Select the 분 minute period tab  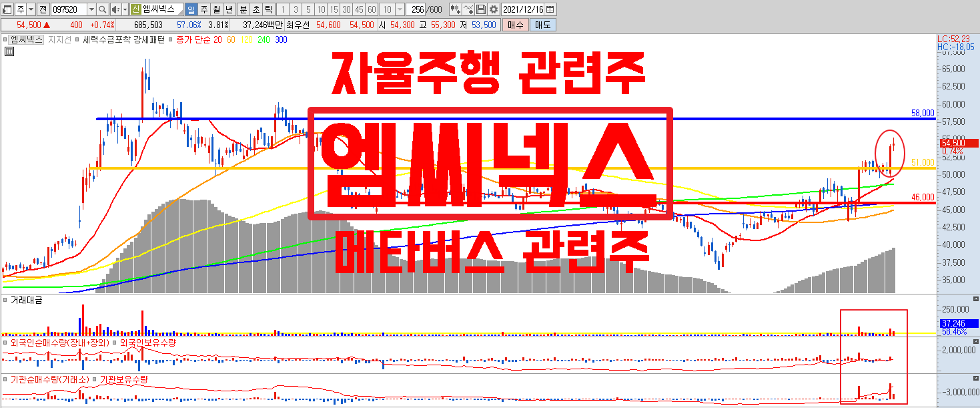pos(243,9)
